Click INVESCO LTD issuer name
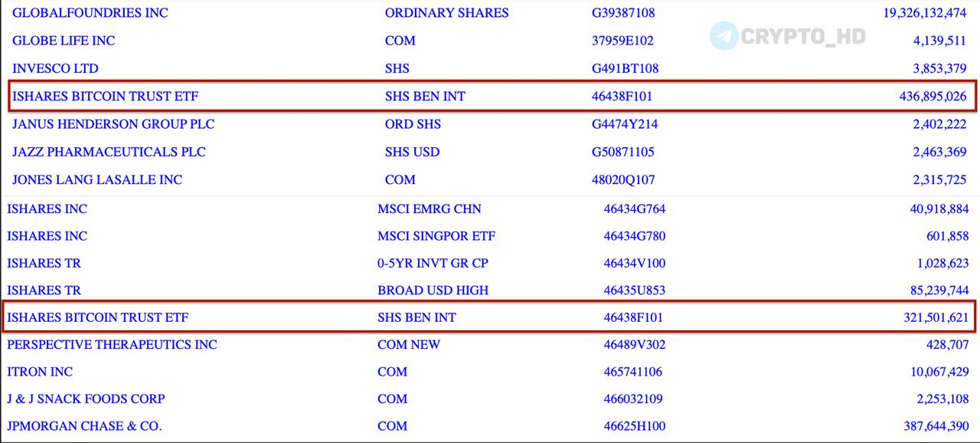This screenshot has width=980, height=443. [55, 68]
